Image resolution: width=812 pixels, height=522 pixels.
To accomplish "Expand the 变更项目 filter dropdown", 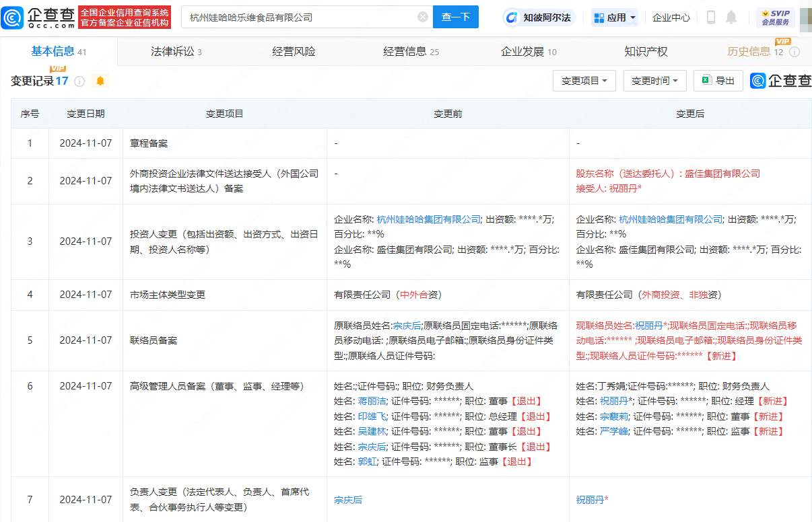I will coord(584,81).
